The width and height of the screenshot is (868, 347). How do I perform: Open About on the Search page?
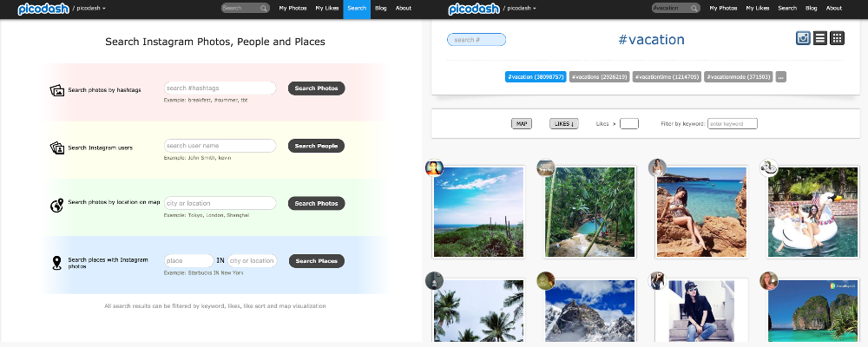404,9
